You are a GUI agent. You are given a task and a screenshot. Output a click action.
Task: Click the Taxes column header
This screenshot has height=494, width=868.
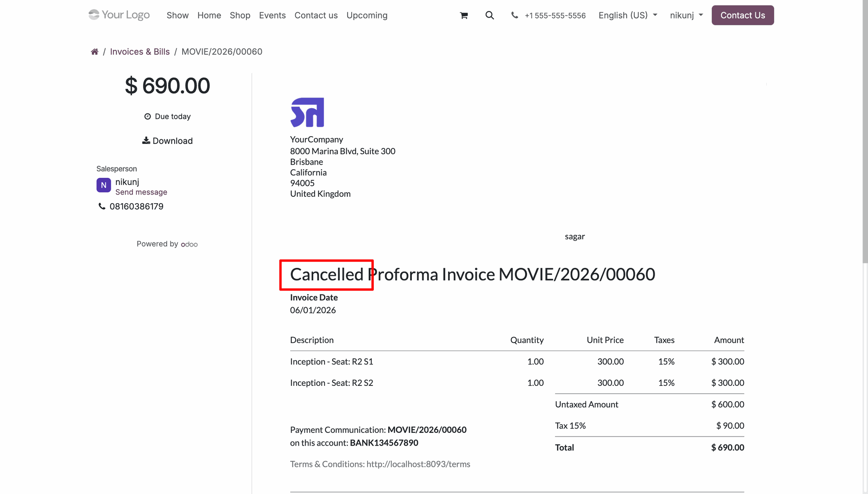(x=664, y=340)
